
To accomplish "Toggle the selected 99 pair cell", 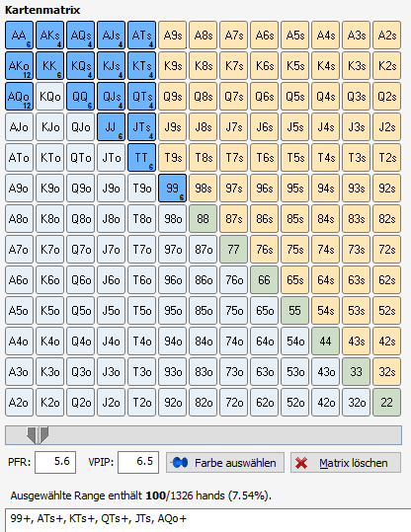I will (172, 188).
